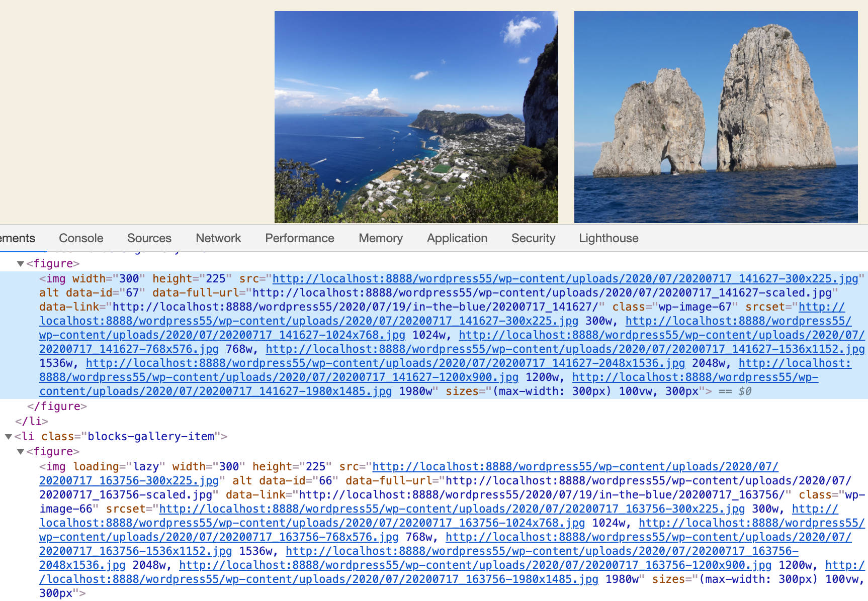
Task: Collapse the li blocks-gallery-item node
Action: [x=9, y=436]
